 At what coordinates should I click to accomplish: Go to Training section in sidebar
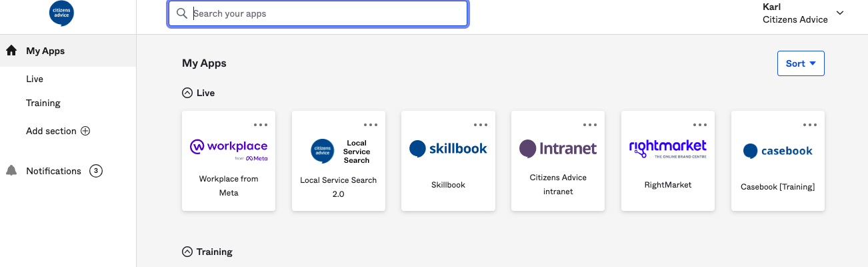43,103
